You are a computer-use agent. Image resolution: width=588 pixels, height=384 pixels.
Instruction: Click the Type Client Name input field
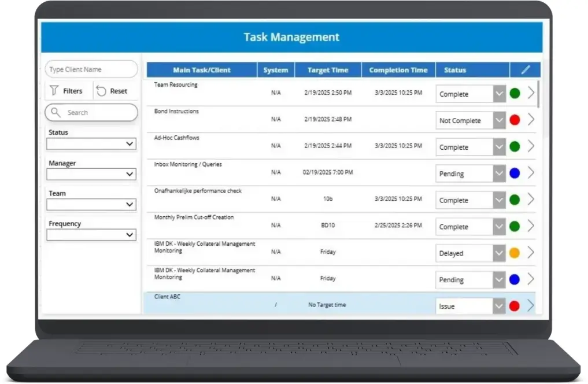point(91,69)
